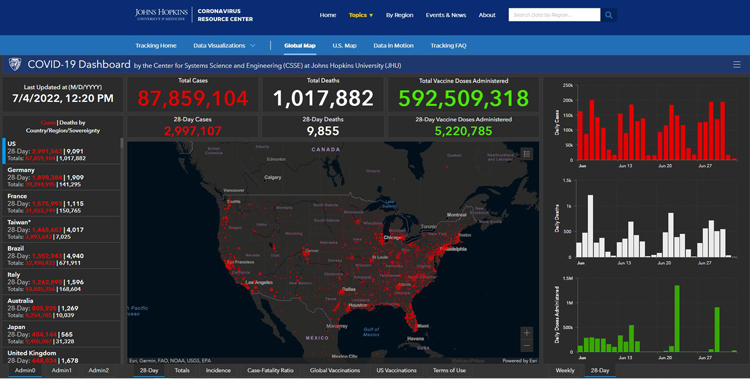Open the U.S. Map tab
The width and height of the screenshot is (750, 379).
coord(344,45)
